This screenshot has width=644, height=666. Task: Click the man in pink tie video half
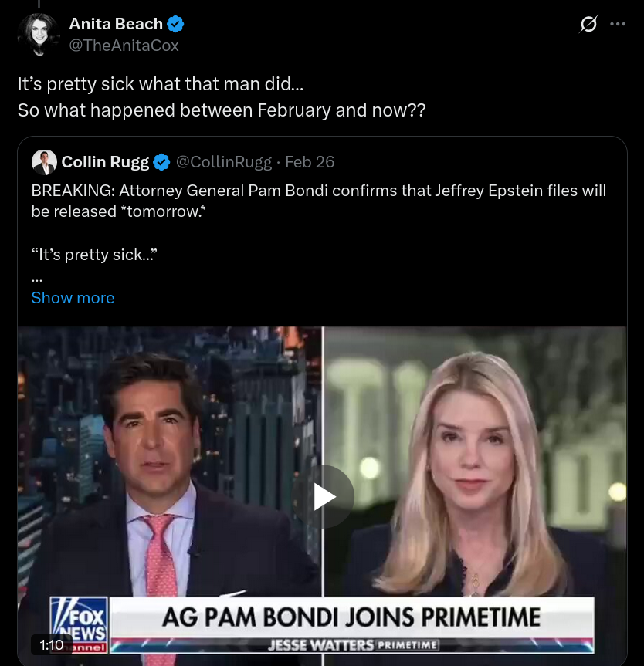(x=169, y=495)
